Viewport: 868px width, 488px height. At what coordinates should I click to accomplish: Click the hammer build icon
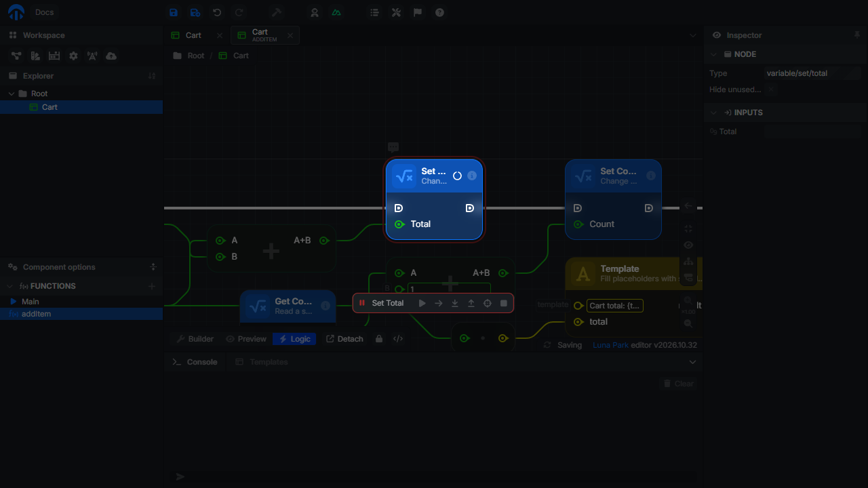pos(276,12)
